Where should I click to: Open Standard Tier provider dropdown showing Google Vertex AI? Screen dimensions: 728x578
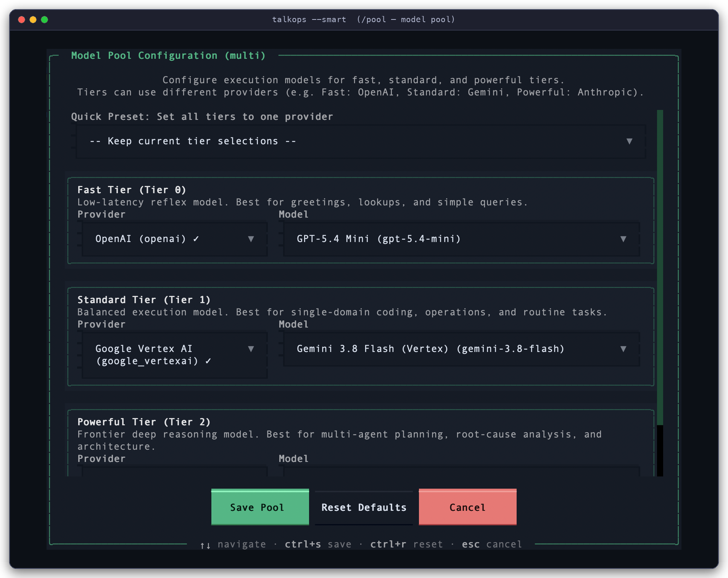175,355
